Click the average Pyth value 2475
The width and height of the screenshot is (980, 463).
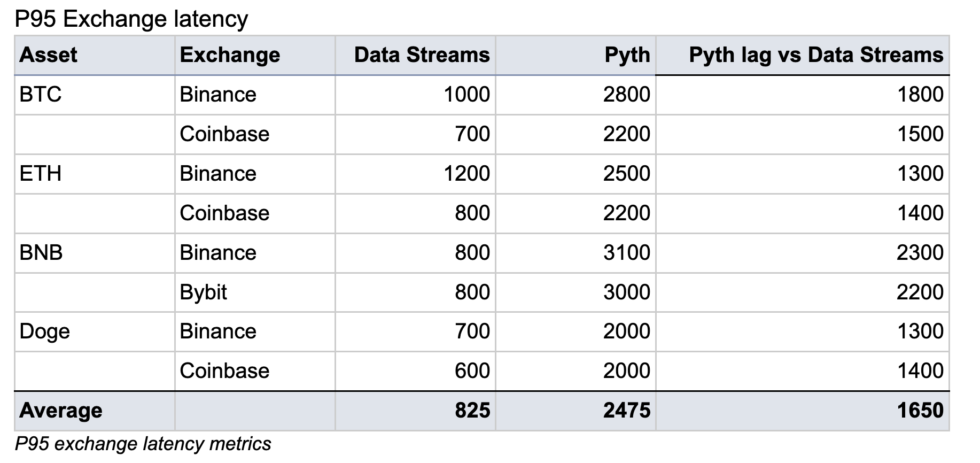[627, 411]
